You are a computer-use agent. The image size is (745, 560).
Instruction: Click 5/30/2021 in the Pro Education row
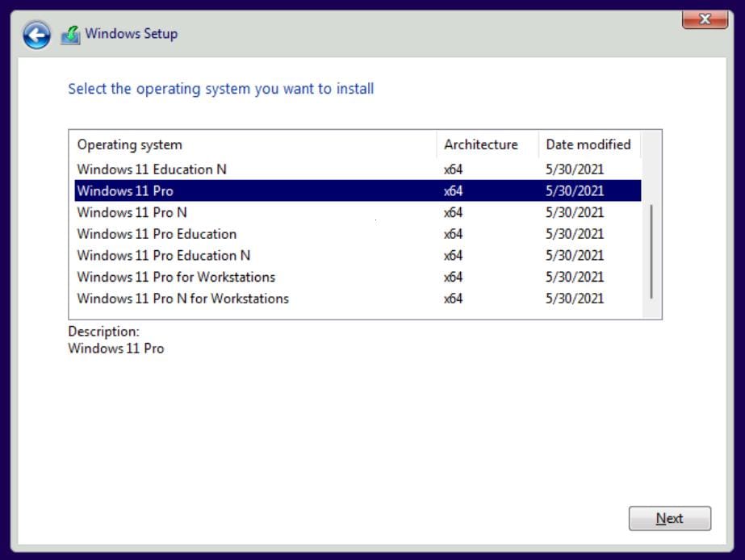pyautogui.click(x=575, y=234)
